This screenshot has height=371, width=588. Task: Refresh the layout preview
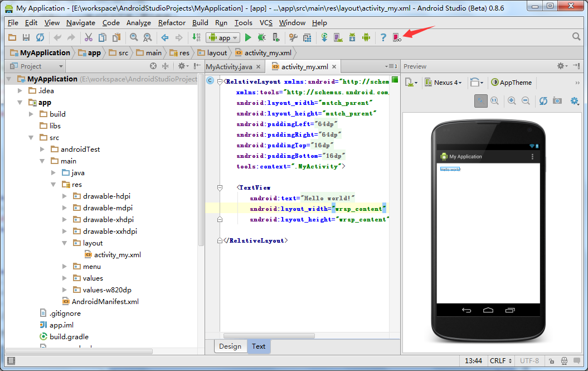coord(543,100)
